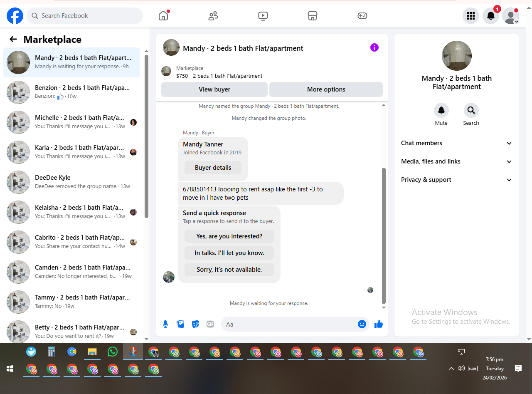Screen dimensions: 532x394
Task: Click the back arrow beside Marketplace
Action: [x=13, y=40]
